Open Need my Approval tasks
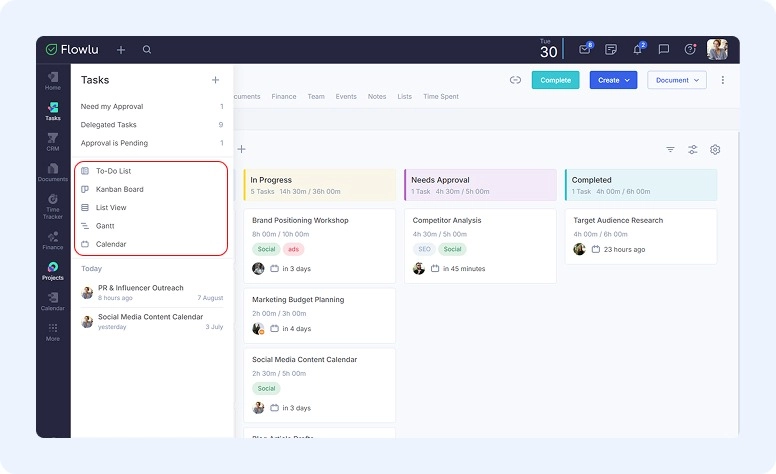This screenshot has width=776, height=474. click(x=152, y=106)
